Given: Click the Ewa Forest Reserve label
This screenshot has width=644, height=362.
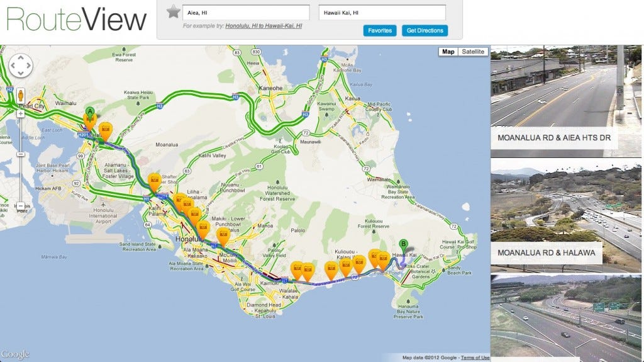Looking at the screenshot, I should [x=124, y=57].
